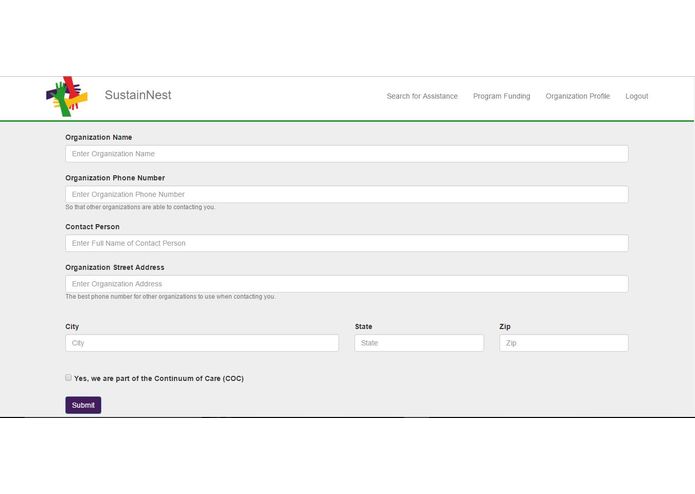Click the Organization Phone Number label

click(x=115, y=178)
